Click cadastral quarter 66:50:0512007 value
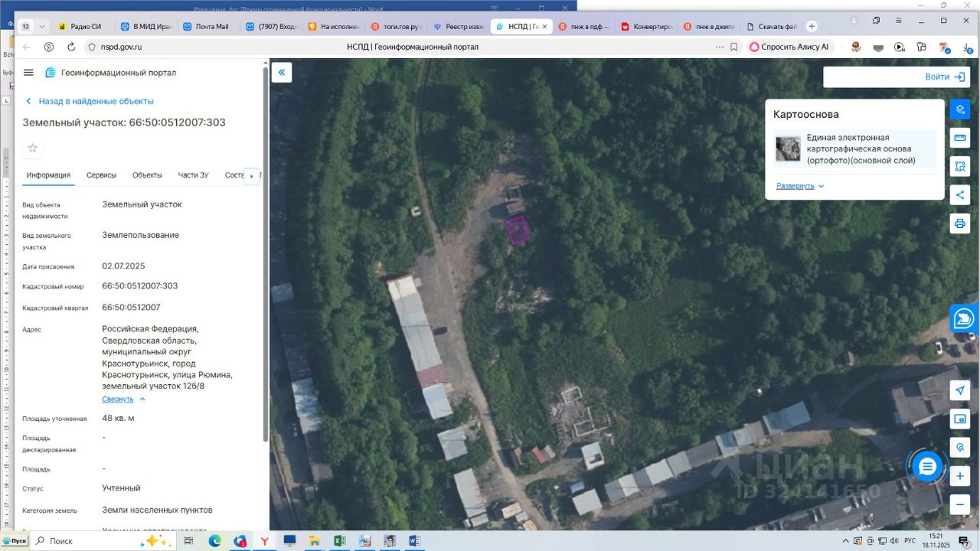Screen dimensions: 980x551 [131, 308]
